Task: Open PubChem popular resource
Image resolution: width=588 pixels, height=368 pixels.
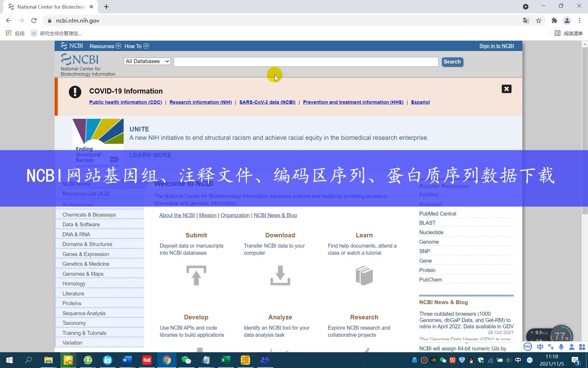Action: [430, 280]
